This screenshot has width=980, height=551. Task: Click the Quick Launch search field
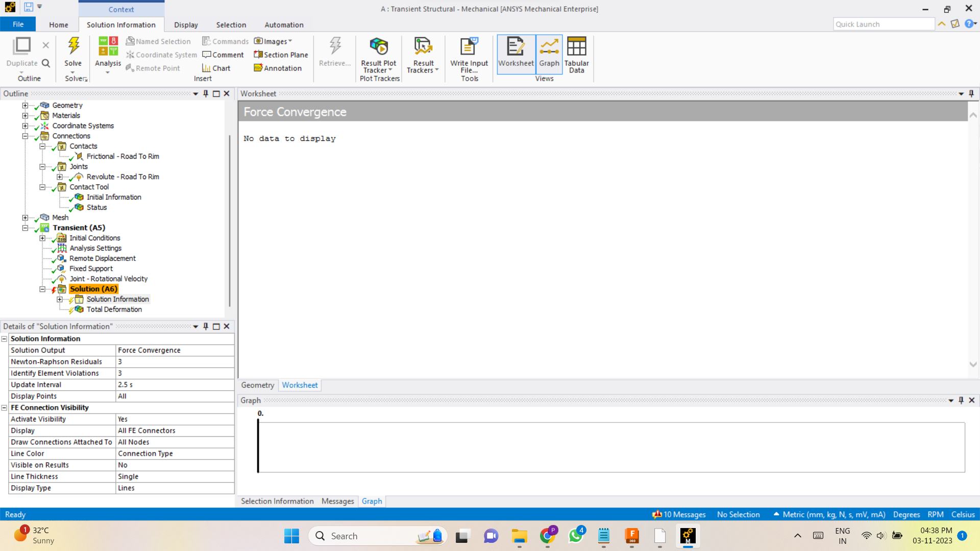884,24
